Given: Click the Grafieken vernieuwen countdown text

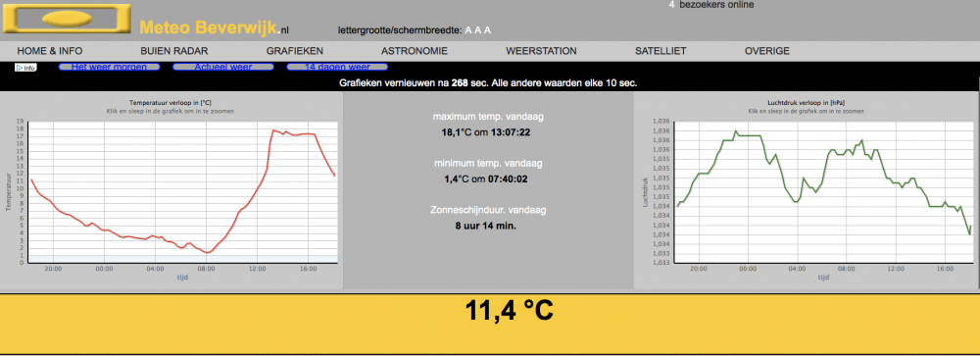Looking at the screenshot, I should 489,82.
